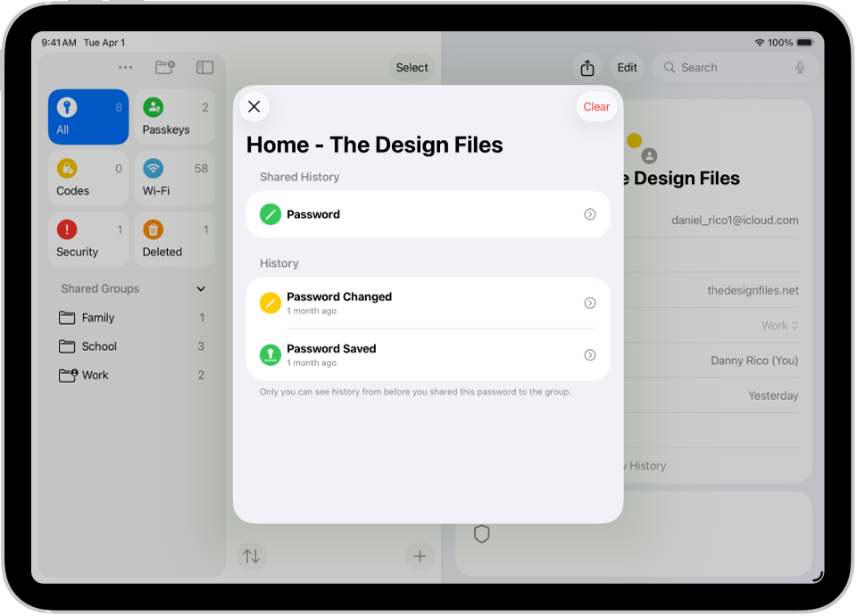Screen dimensions: 857x616
Task: Click the History link in details pane
Action: click(646, 466)
